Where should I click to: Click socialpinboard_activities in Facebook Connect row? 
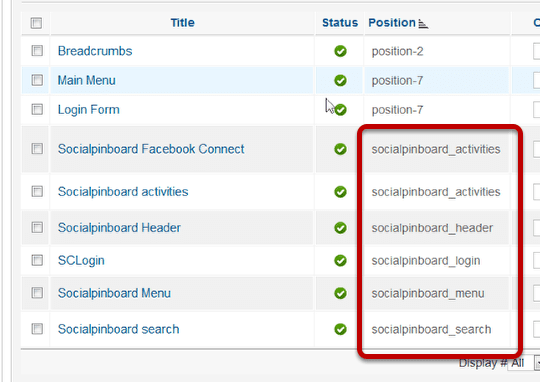(436, 149)
